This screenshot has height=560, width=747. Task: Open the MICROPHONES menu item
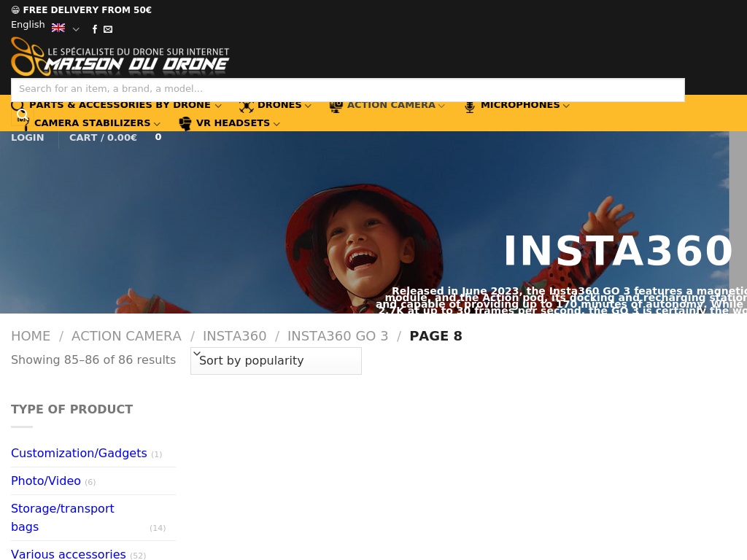(520, 105)
